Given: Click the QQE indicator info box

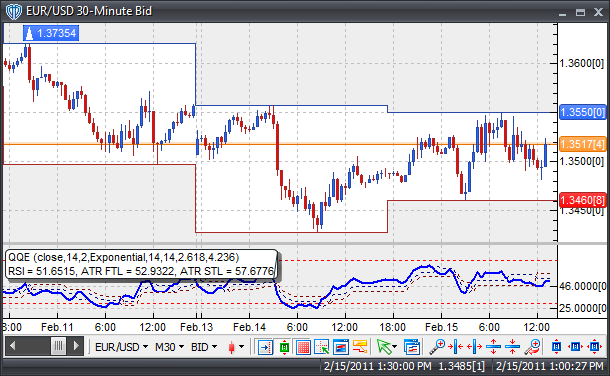Looking at the screenshot, I should tap(141, 264).
